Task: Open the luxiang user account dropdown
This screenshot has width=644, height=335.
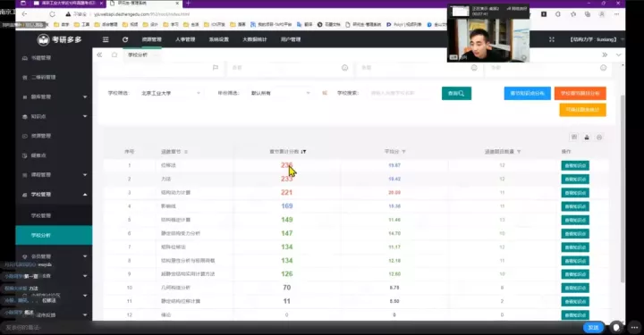Action: point(596,39)
